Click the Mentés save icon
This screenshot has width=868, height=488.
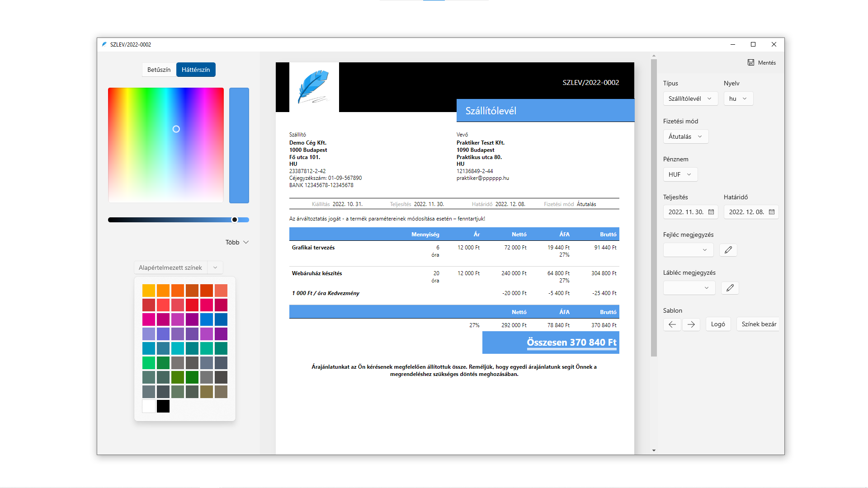tap(751, 62)
